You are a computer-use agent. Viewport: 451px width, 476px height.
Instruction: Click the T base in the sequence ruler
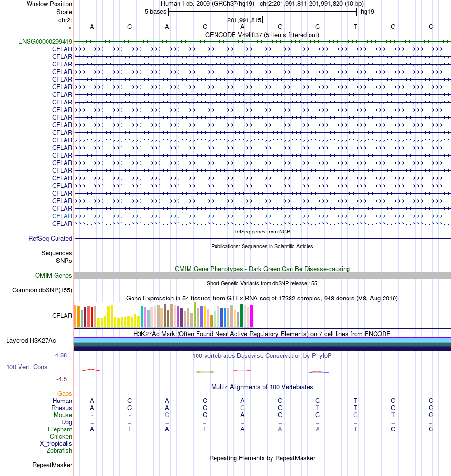point(355,27)
